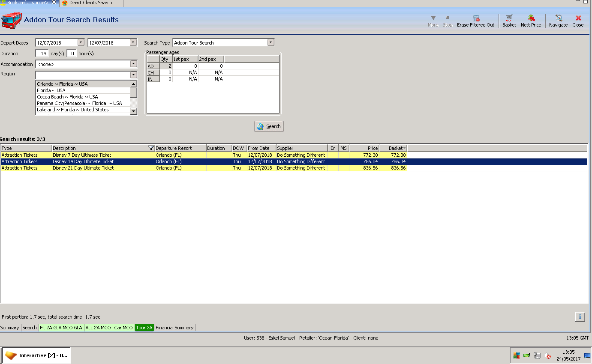Viewport: 592px width, 364px height.
Task: Click the AD 1st pax age cell
Action: pyautogui.click(x=185, y=66)
